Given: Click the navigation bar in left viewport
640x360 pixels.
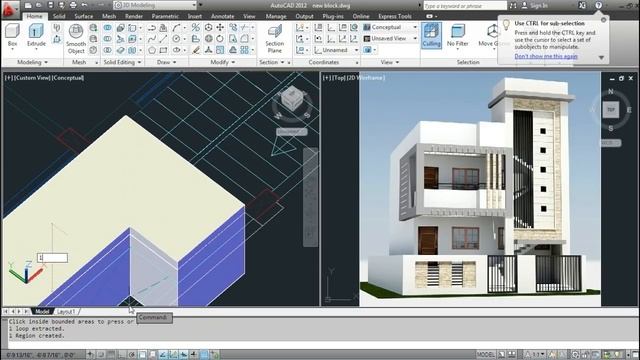Looking at the screenshot, I should pos(310,198).
